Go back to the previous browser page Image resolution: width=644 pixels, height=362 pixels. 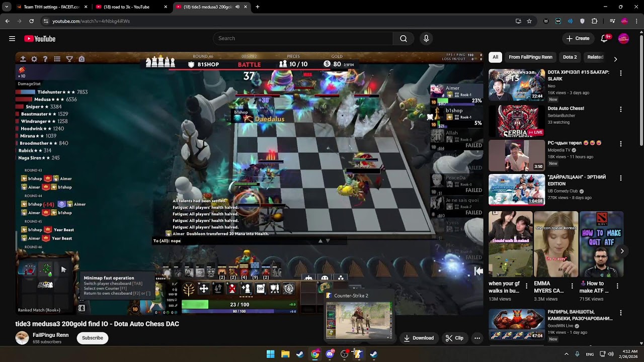7,21
